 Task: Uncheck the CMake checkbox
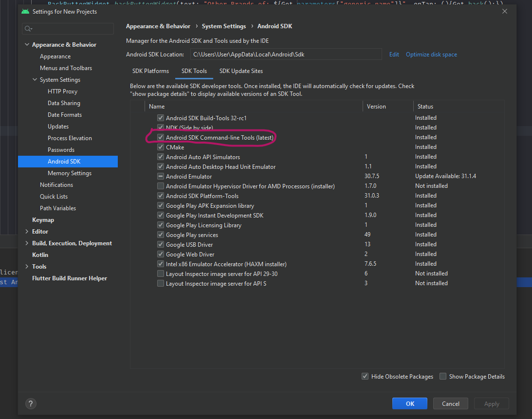161,147
